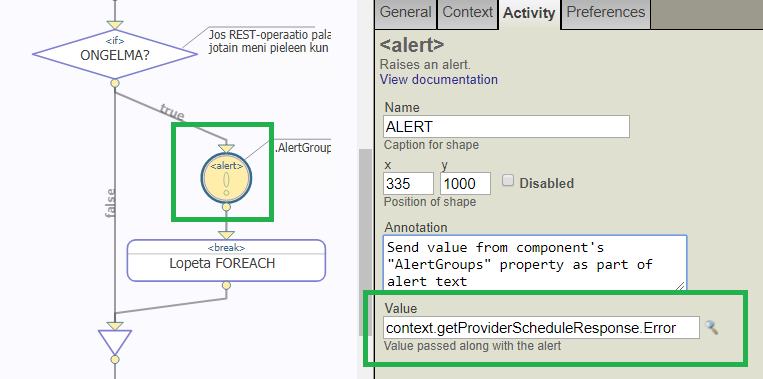This screenshot has width=763, height=379.
Task: Click the input arrow above Lopeta FOREACH
Action: (x=226, y=235)
